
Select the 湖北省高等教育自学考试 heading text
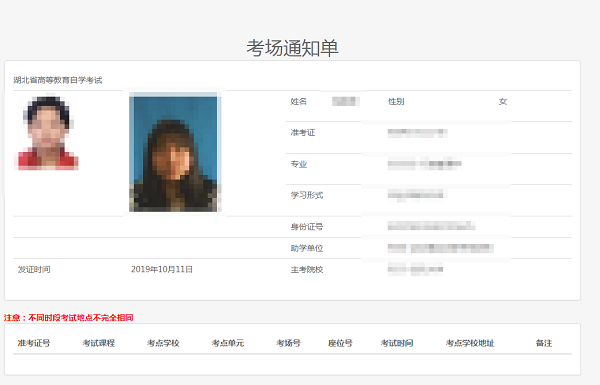tap(58, 80)
